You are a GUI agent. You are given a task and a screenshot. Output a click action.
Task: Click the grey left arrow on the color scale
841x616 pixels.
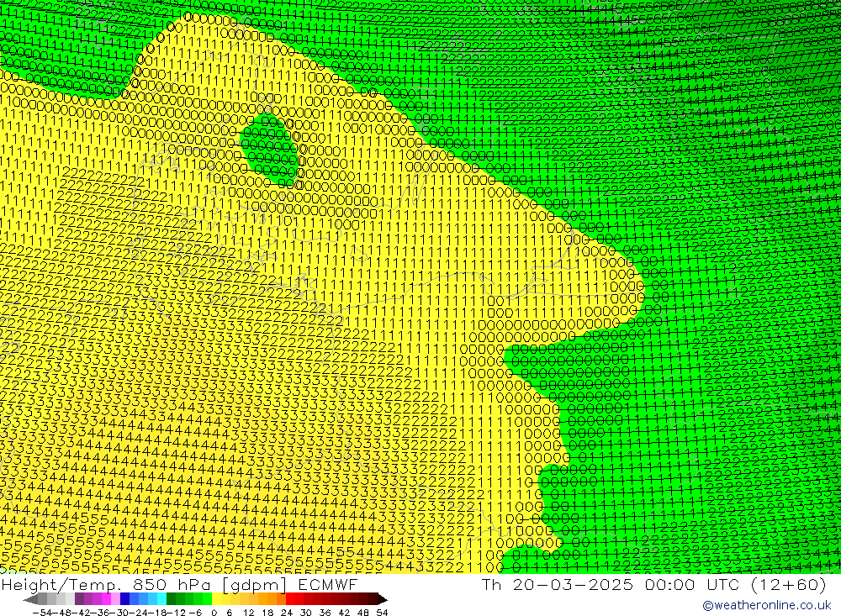pos(30,599)
